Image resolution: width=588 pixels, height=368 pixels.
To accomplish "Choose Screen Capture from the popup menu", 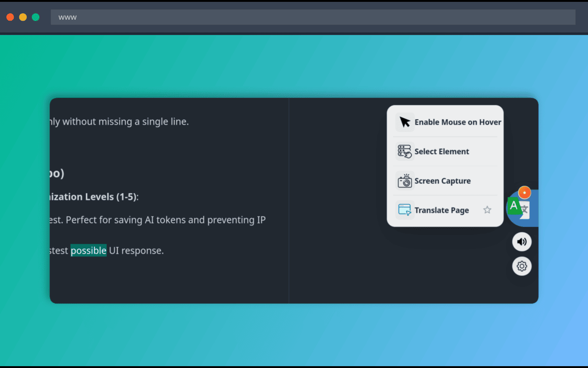I will (x=445, y=181).
